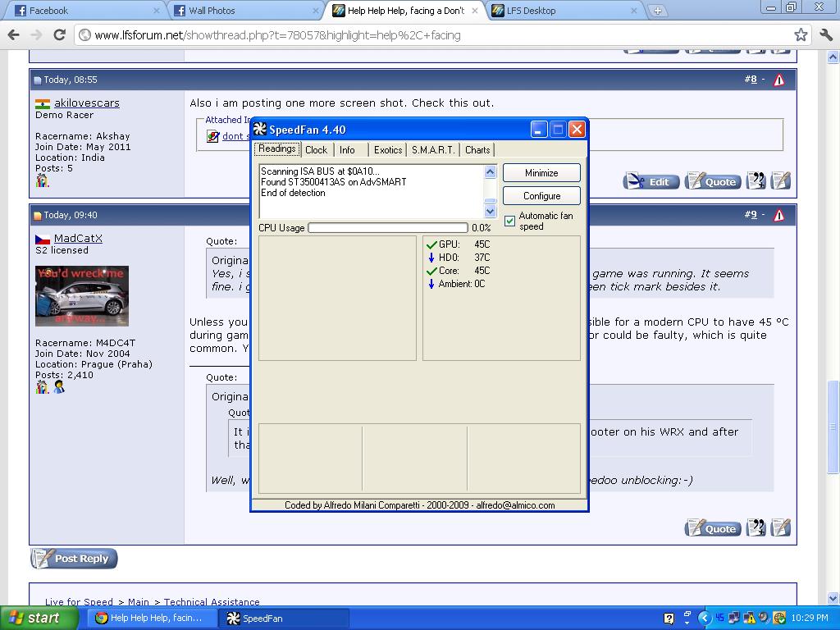Select Chrome window in taskbar
The height and width of the screenshot is (630, 840).
click(x=150, y=619)
